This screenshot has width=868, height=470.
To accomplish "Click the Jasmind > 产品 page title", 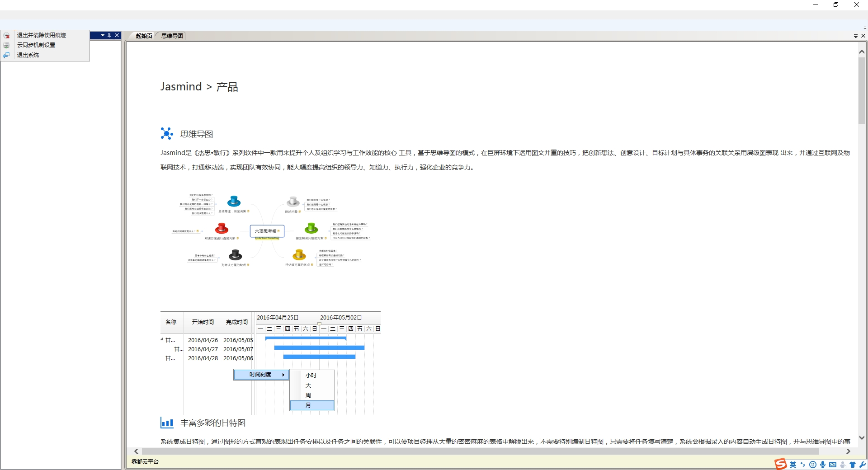I will pos(199,87).
